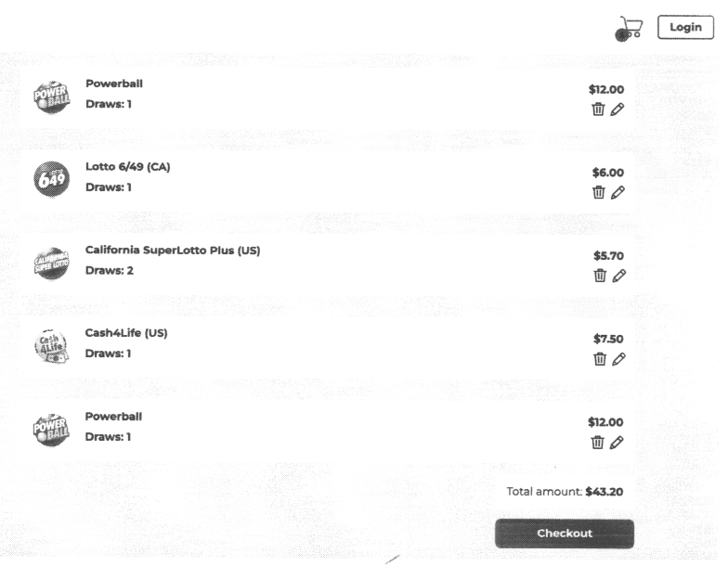Proceed with the Checkout button
Viewport: 728px width, 566px height.
[565, 534]
